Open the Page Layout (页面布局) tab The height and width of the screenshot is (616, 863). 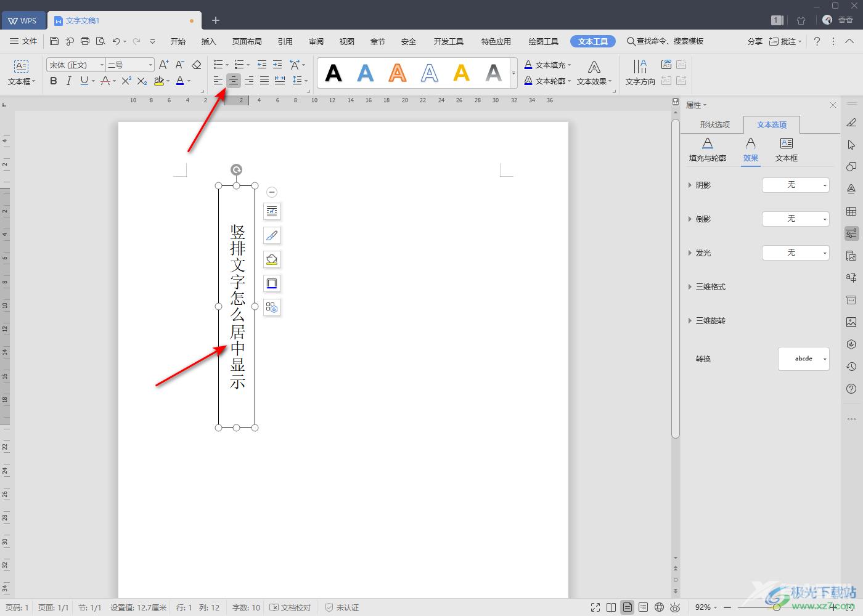[x=247, y=41]
